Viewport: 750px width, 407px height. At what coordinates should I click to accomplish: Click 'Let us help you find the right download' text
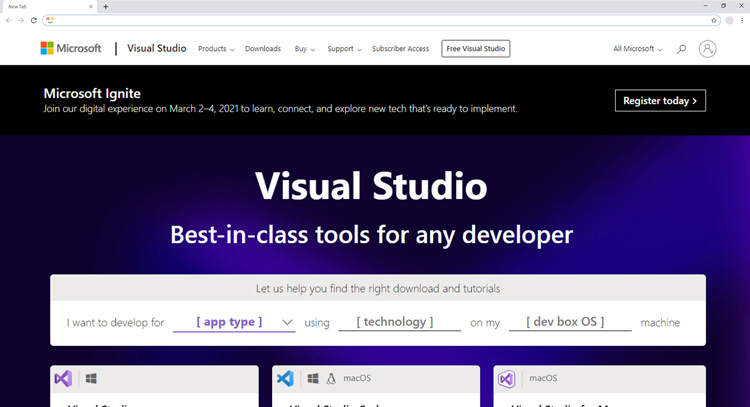pyautogui.click(x=378, y=288)
